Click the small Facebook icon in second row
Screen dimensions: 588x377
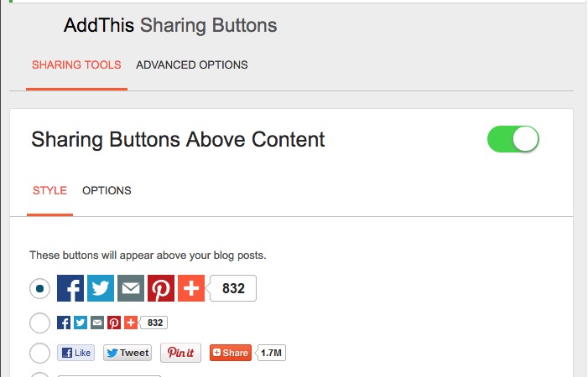(64, 323)
